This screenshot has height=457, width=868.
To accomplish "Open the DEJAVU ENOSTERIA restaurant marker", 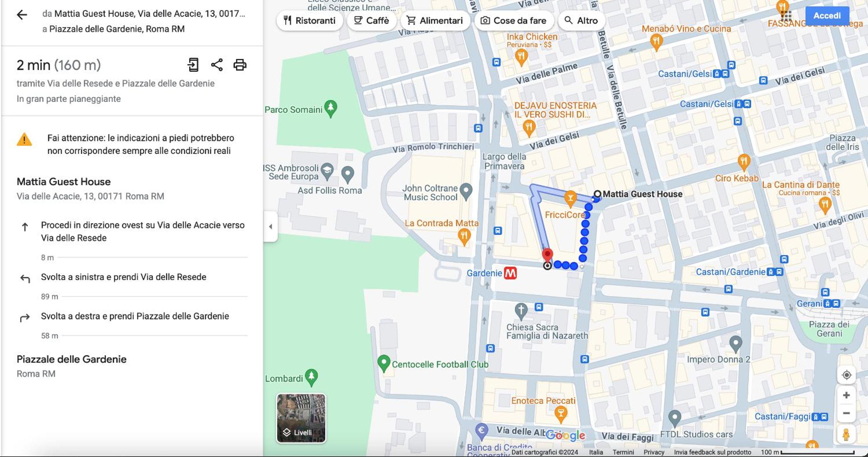I will pyautogui.click(x=529, y=128).
